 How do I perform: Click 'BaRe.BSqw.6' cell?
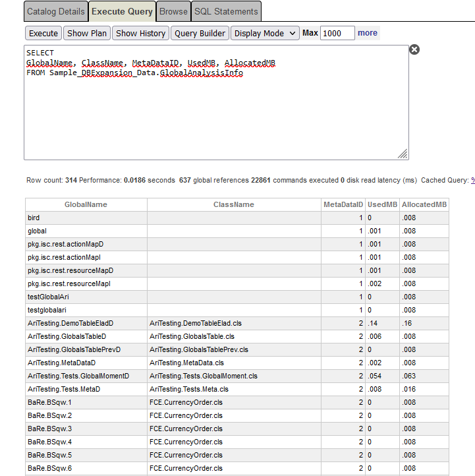coord(86,468)
